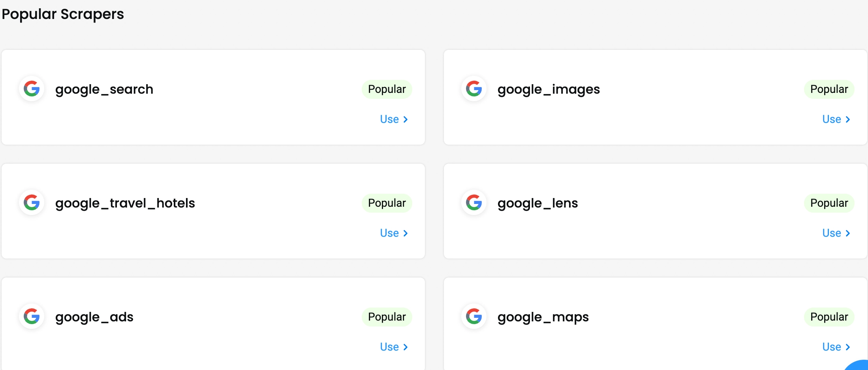The image size is (868, 370).
Task: Open the blue chat bubble at the bottom corner
Action: pyautogui.click(x=858, y=366)
